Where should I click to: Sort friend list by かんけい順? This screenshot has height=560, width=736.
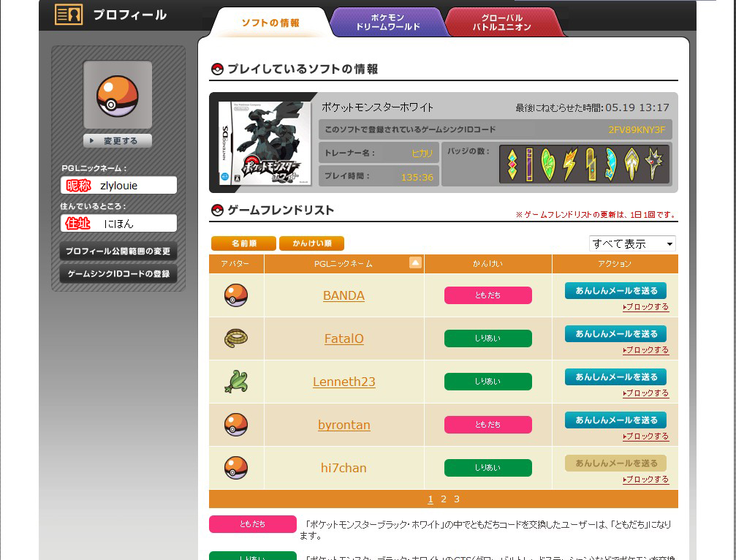[311, 243]
